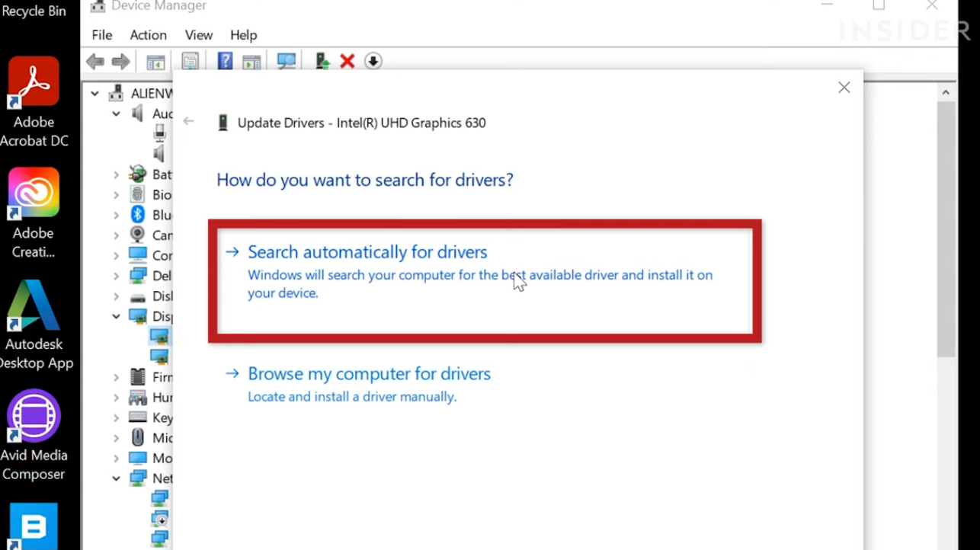Image resolution: width=980 pixels, height=550 pixels.
Task: Click the Properties toolbar icon
Action: click(x=190, y=61)
